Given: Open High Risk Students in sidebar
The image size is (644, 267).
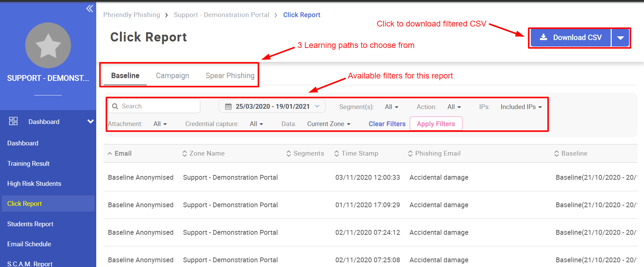Looking at the screenshot, I should click(x=34, y=183).
